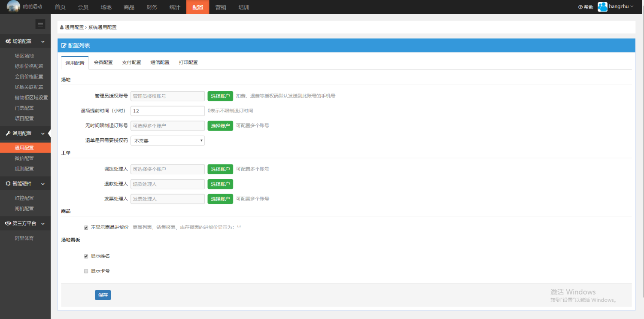Open 阿里体育 in the sidebar
The height and width of the screenshot is (319, 644).
click(25, 238)
